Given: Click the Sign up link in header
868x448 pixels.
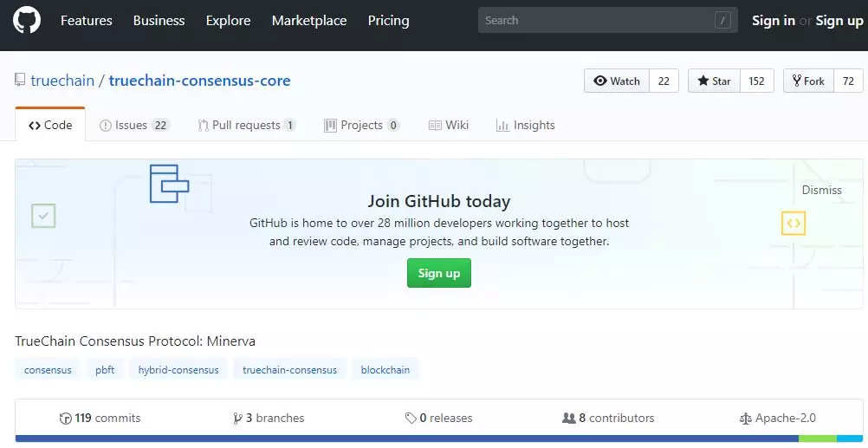Looking at the screenshot, I should point(839,21).
